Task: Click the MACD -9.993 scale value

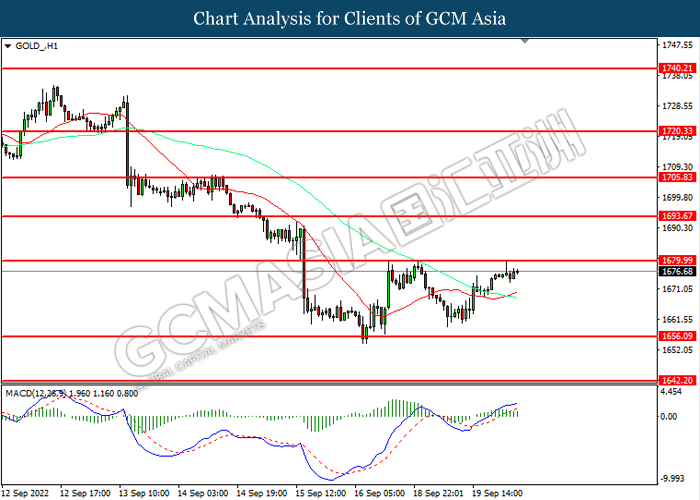Action: coord(672,479)
